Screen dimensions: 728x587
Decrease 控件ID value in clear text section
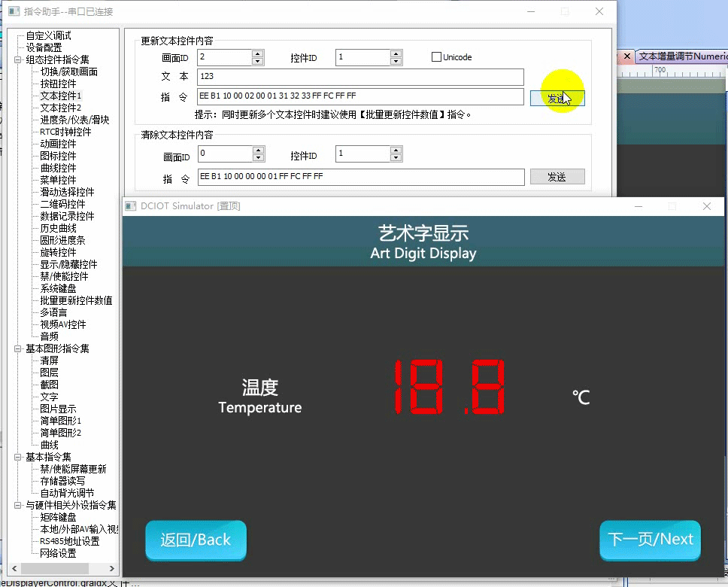point(396,157)
